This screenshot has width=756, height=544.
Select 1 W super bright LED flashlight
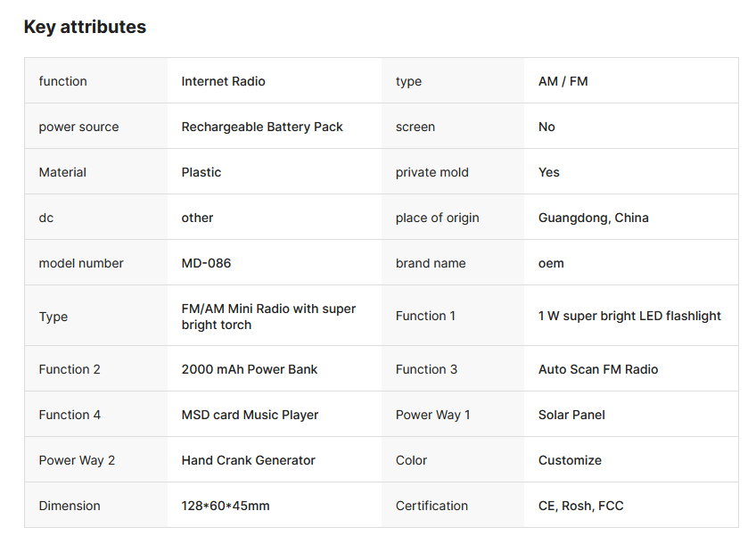click(629, 316)
